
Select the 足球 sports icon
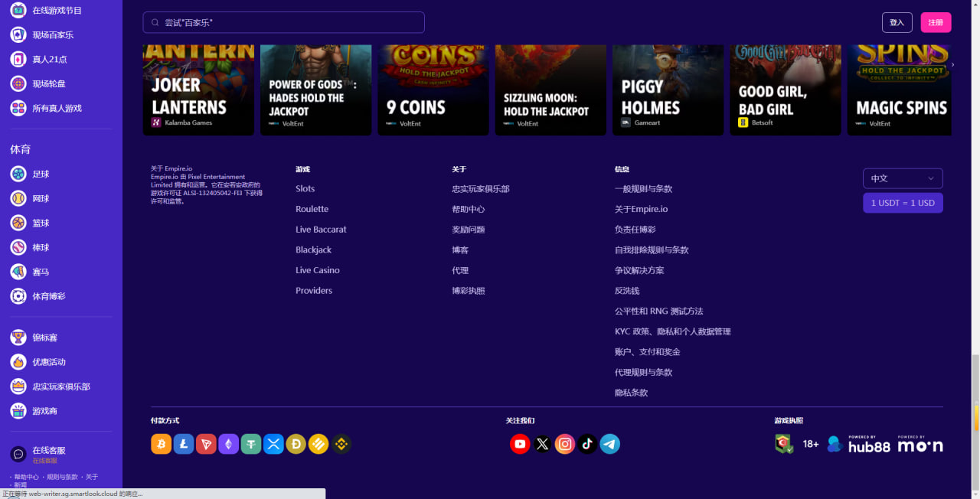(x=18, y=174)
